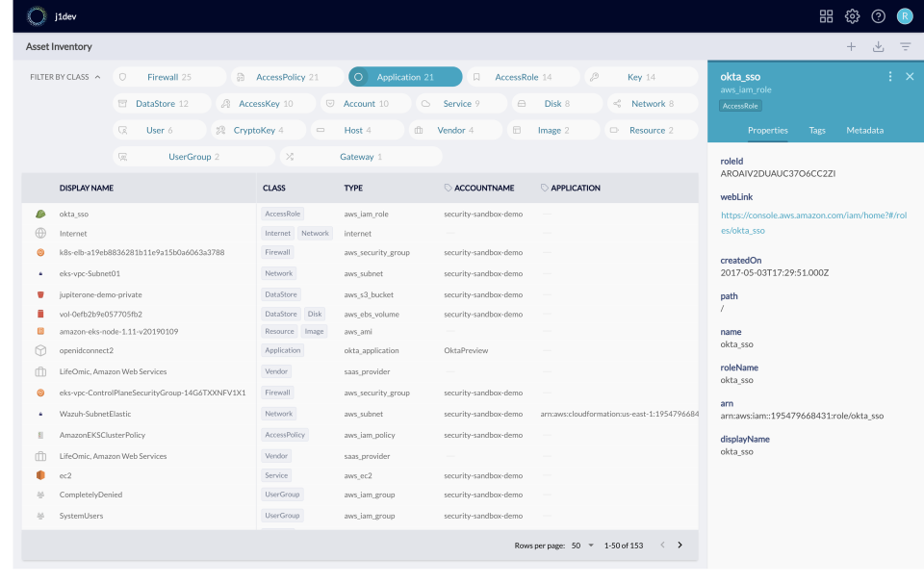Open filters with the filter icon
924x584 pixels.
(x=905, y=45)
